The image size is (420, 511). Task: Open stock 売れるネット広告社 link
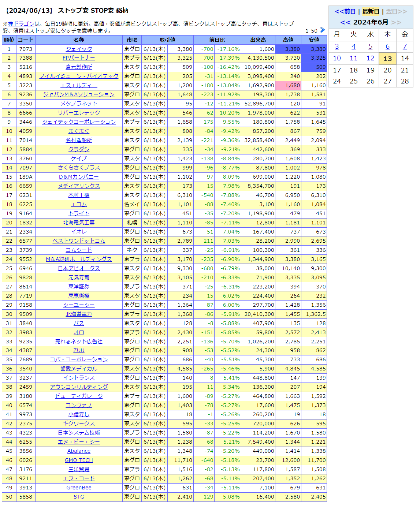click(x=79, y=342)
